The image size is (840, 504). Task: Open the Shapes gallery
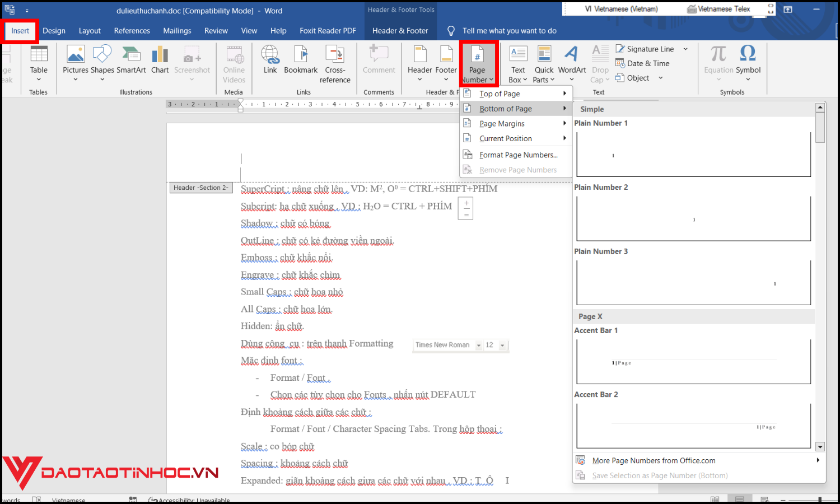tap(102, 63)
